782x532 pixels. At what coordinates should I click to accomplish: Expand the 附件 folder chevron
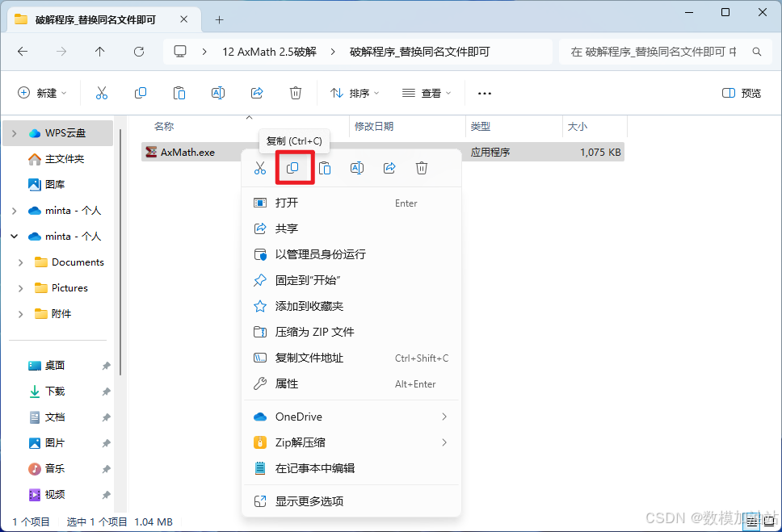pyautogui.click(x=20, y=314)
